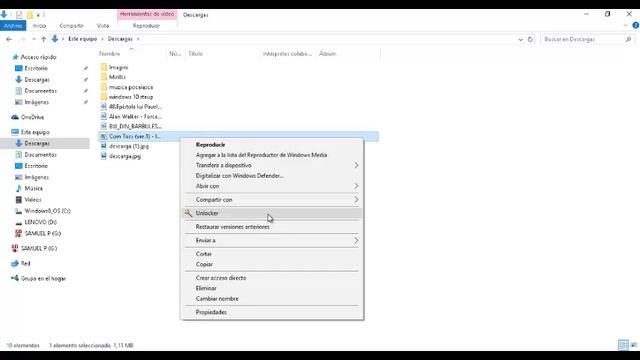Switch to the Inicio ribbon tab

(39, 26)
